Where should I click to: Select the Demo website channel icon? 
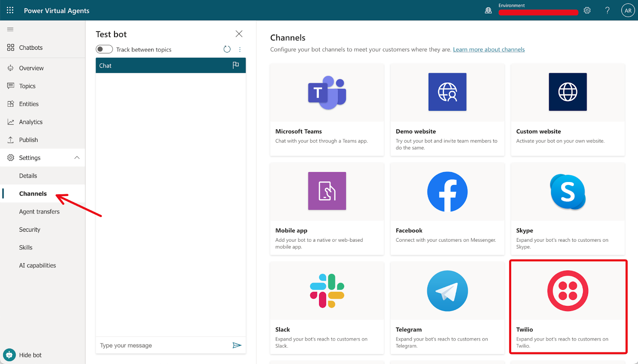tap(447, 92)
